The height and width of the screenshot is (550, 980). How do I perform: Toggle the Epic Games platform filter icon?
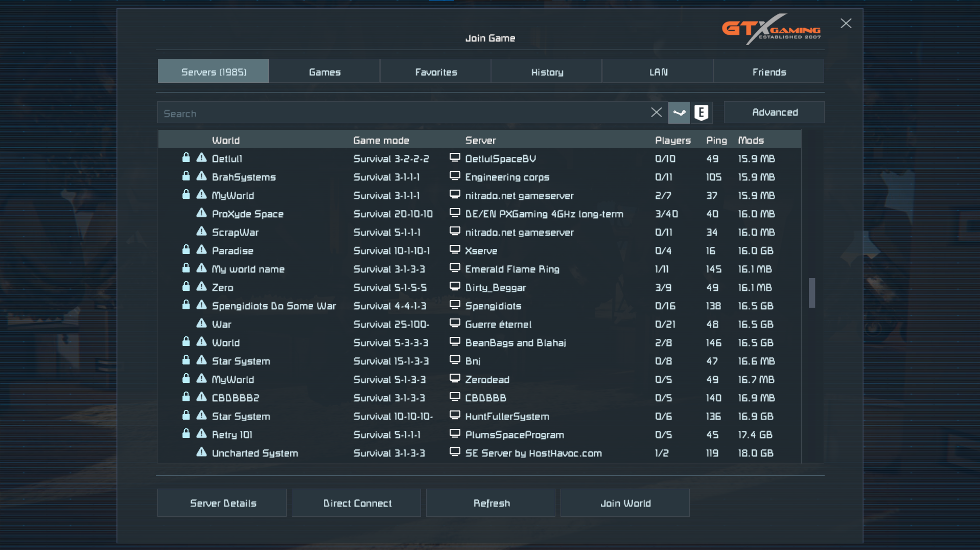point(701,112)
